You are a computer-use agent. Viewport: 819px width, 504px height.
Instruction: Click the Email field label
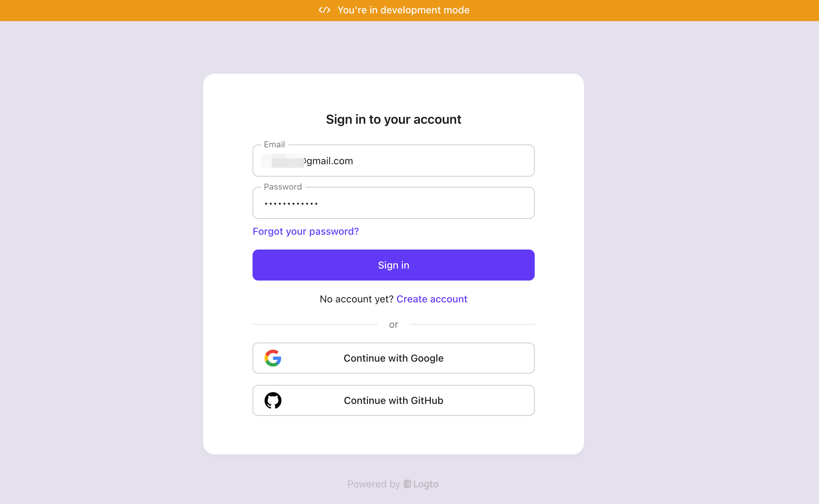point(274,145)
